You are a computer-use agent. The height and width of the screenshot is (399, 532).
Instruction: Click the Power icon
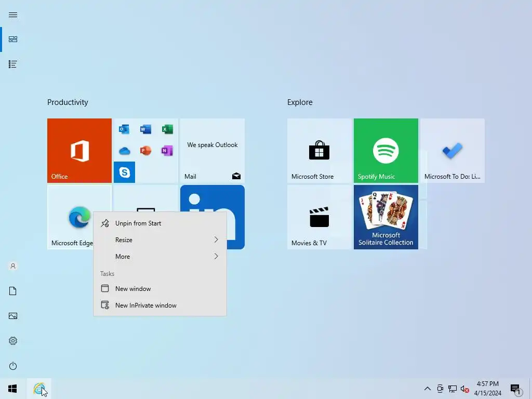[x=13, y=366]
